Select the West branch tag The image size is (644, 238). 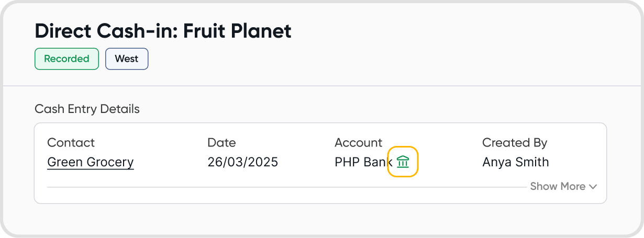coord(127,59)
